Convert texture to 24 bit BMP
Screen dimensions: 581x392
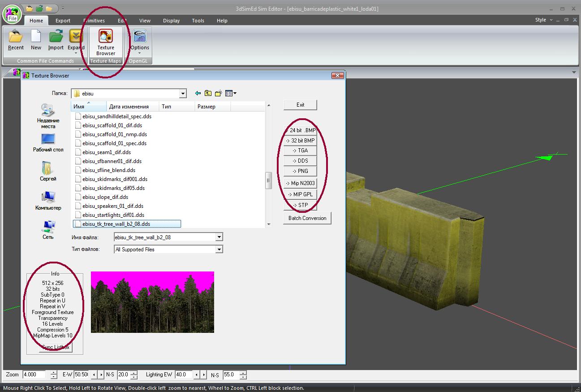point(300,130)
